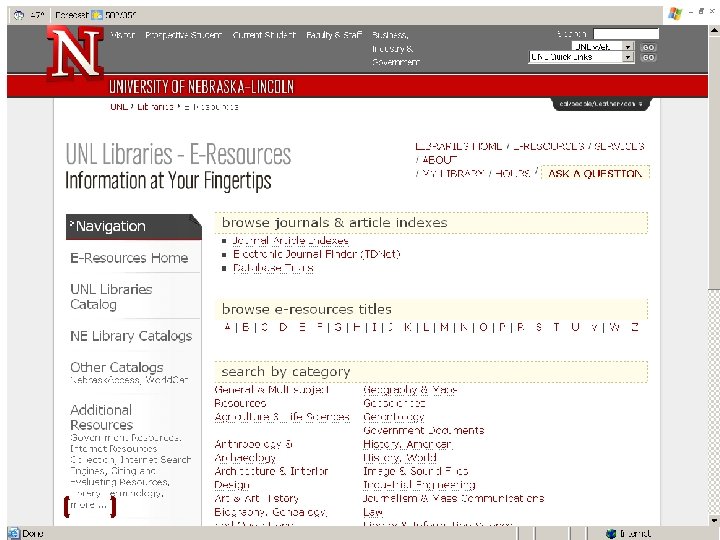
Task: Open Journalism & Mass Communications category
Action: pos(453,498)
